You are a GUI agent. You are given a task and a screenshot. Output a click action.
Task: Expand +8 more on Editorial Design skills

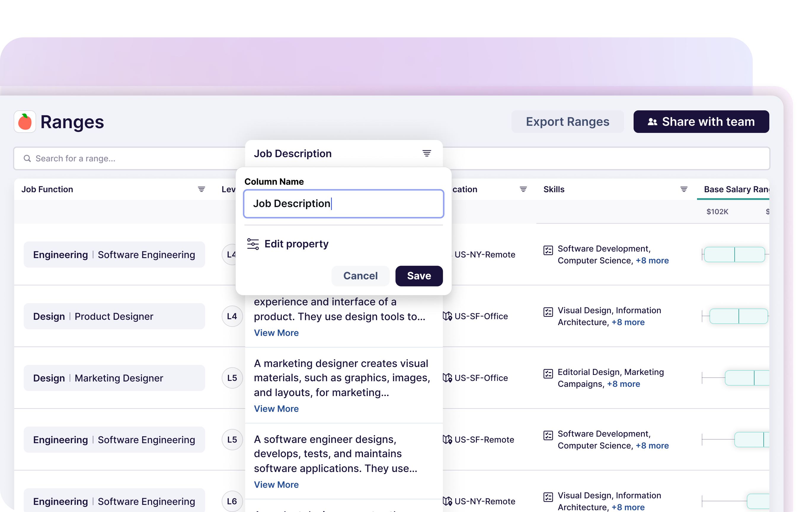pyautogui.click(x=623, y=384)
